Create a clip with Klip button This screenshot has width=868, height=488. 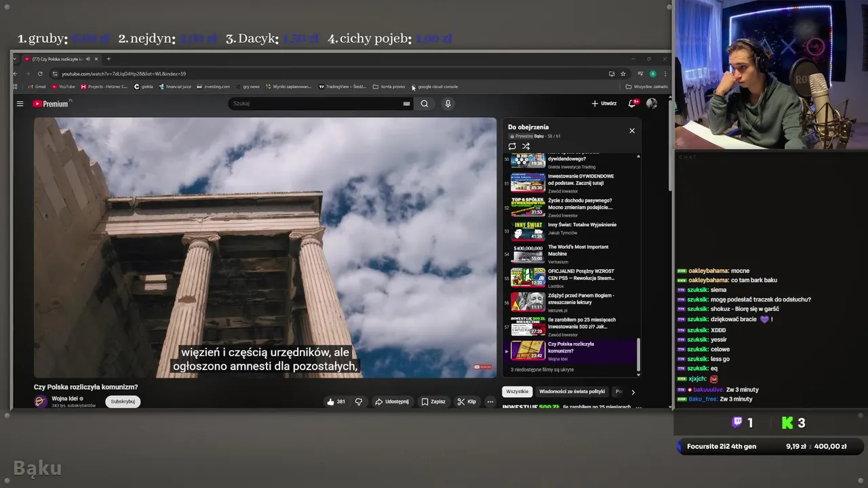467,402
